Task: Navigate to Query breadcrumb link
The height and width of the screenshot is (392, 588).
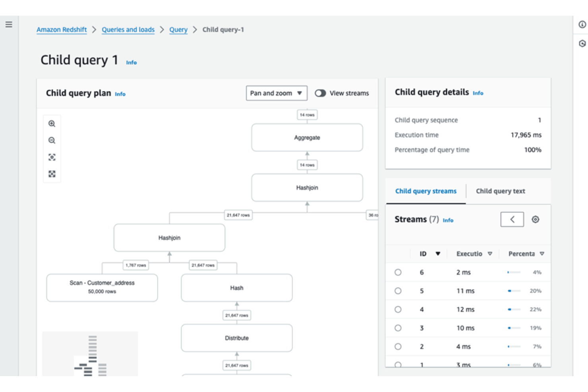Action: point(178,30)
